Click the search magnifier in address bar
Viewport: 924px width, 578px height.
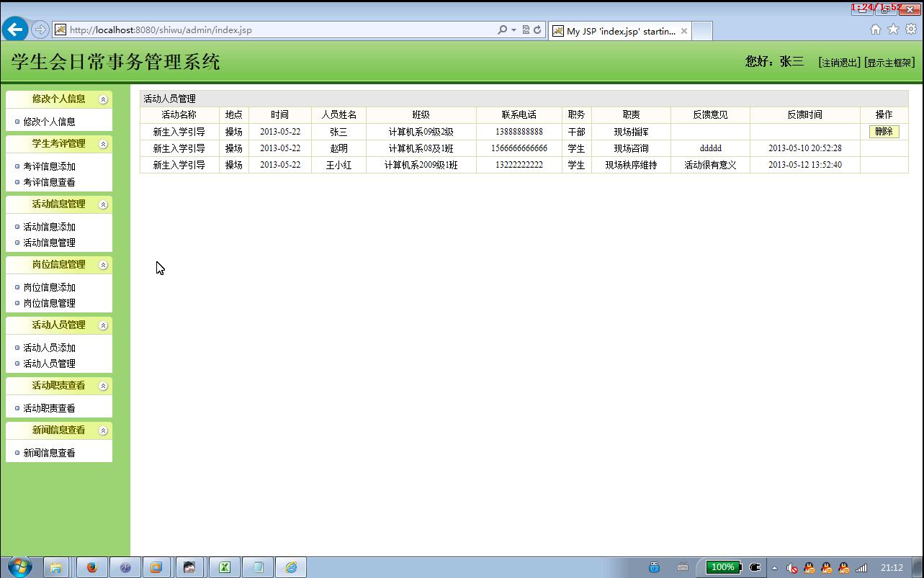point(503,30)
